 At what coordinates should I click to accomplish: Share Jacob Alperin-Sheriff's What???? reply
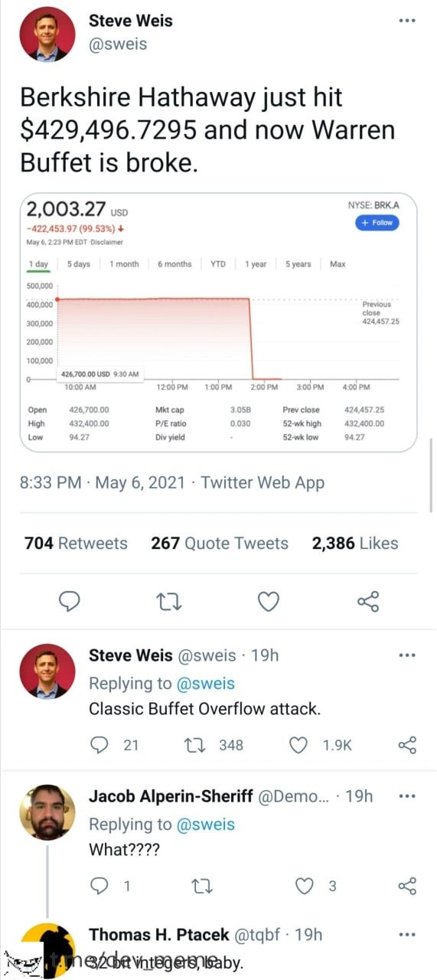click(408, 887)
